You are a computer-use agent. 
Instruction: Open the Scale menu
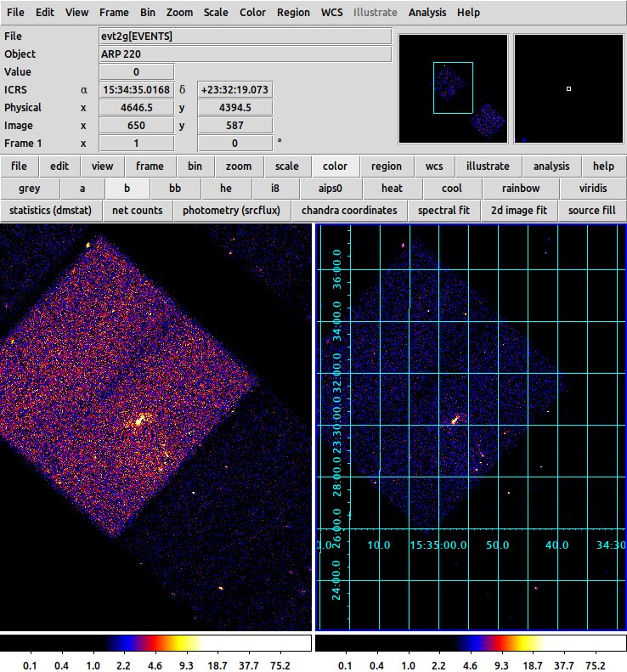click(x=216, y=13)
